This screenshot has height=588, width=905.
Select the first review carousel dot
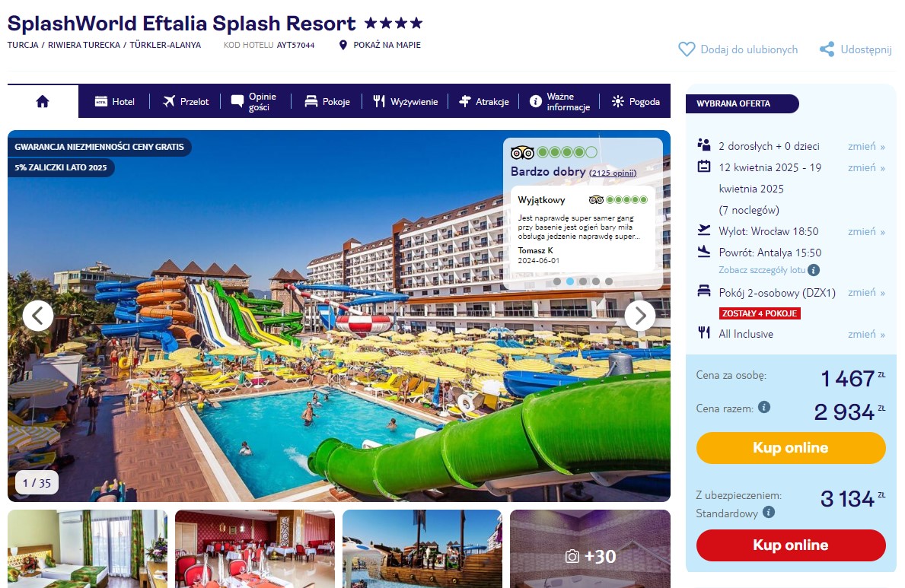(557, 281)
